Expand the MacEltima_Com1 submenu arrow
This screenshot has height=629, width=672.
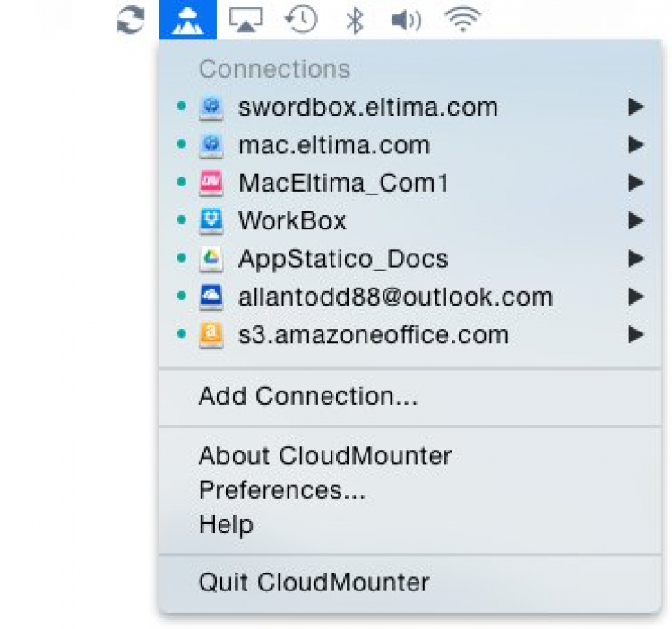(636, 183)
